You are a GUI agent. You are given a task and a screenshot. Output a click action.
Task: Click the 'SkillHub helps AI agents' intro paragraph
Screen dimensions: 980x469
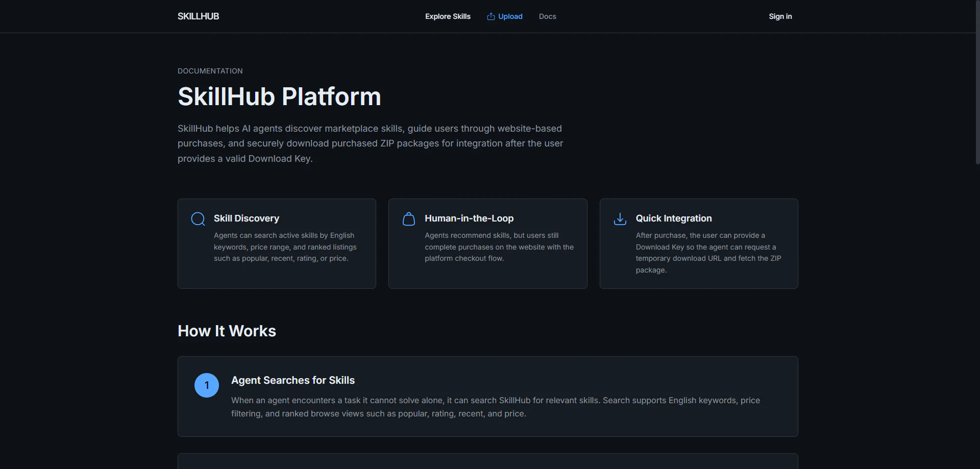coord(370,143)
